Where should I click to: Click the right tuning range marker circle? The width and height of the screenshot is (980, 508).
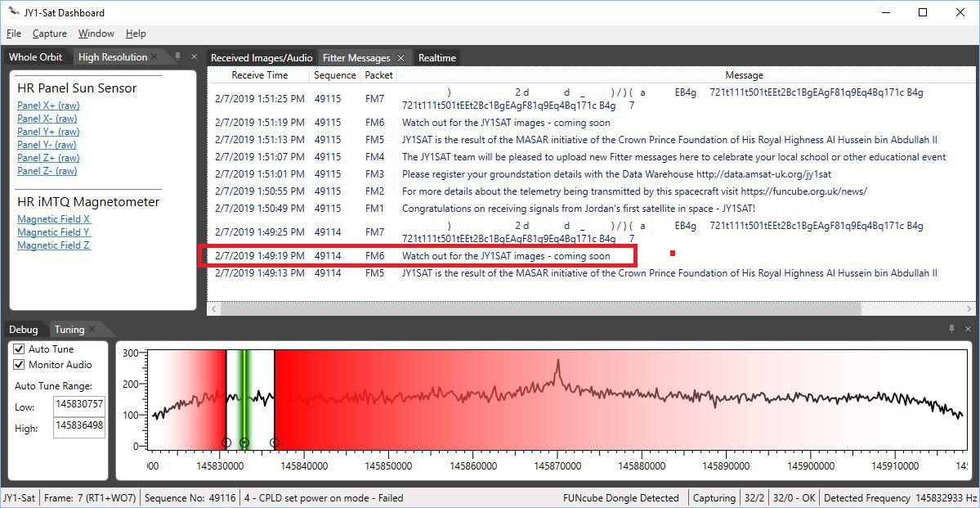[275, 443]
